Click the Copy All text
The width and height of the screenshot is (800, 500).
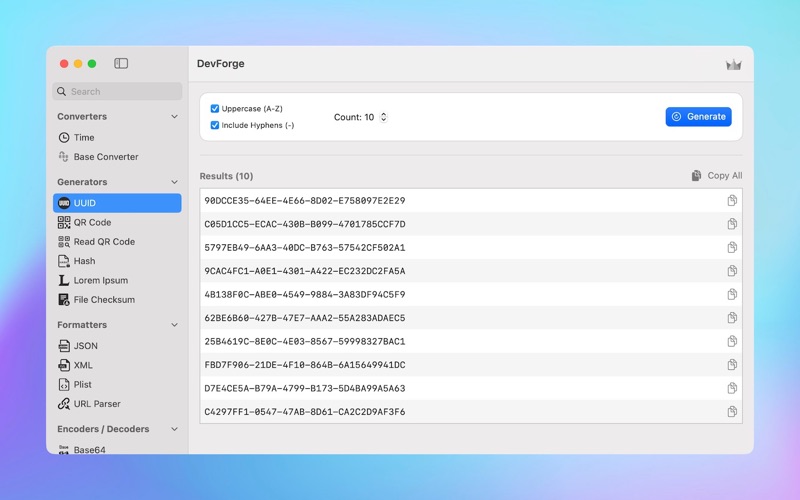[724, 176]
